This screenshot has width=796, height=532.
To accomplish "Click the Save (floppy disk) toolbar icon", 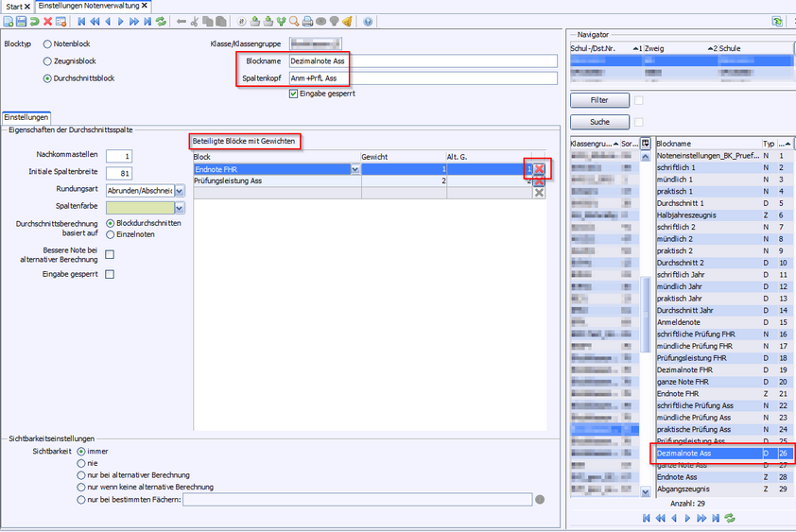I will pos(21,21).
